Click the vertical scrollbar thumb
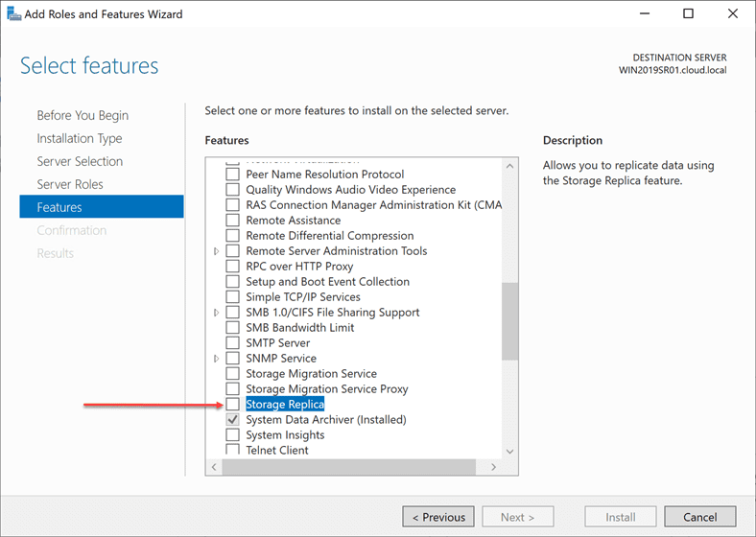This screenshot has width=756, height=537. (x=508, y=321)
